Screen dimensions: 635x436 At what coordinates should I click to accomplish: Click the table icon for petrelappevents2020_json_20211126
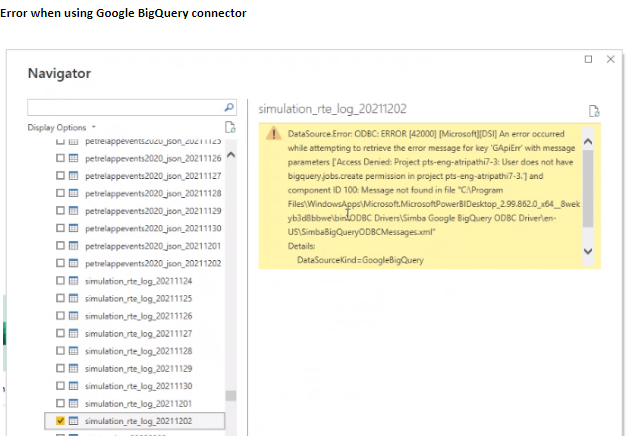(x=73, y=158)
